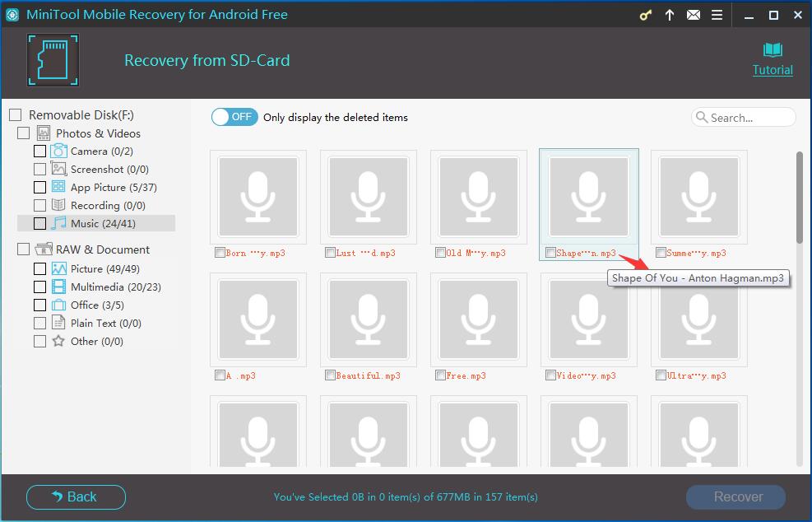The image size is (812, 522).
Task: Check the Removable Disk(F:) checkbox
Action: tap(16, 115)
